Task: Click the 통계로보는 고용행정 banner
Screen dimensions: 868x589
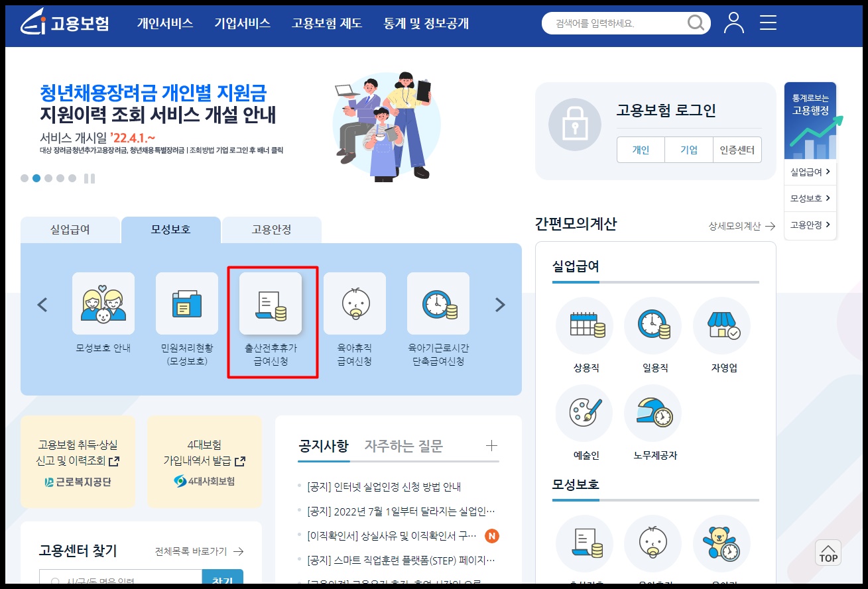Action: click(x=810, y=121)
